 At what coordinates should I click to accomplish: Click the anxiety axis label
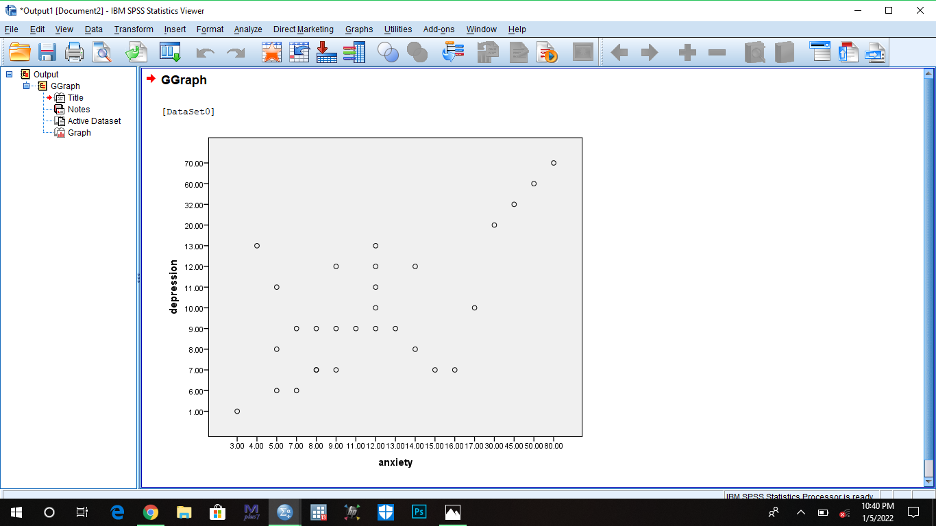395,463
